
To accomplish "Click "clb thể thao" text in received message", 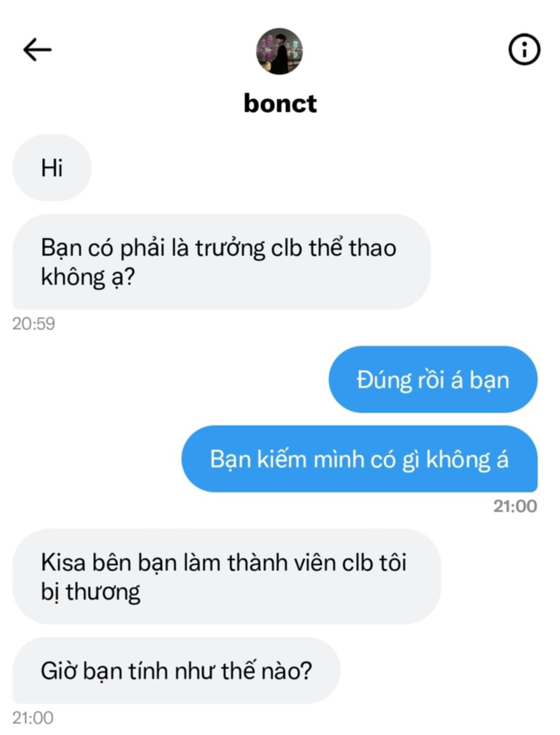I will [x=334, y=248].
